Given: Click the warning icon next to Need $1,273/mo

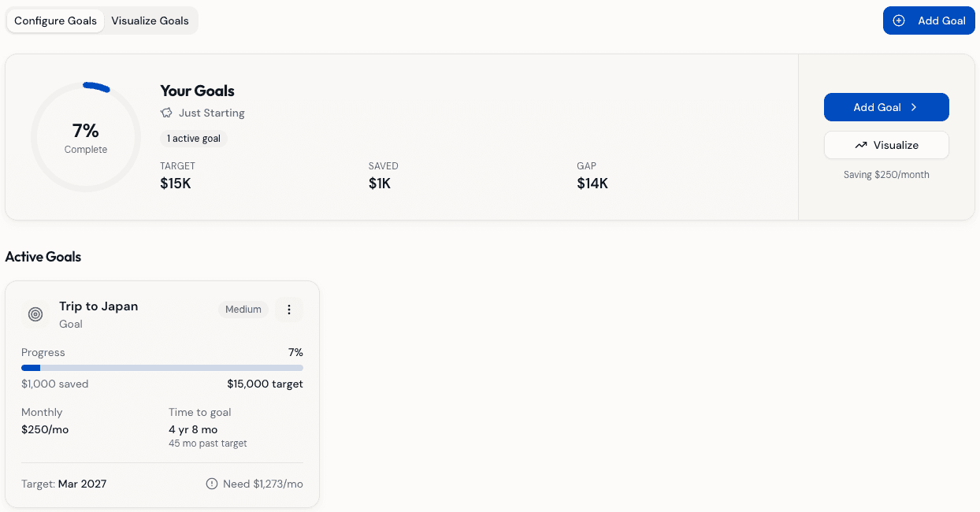Looking at the screenshot, I should (211, 484).
